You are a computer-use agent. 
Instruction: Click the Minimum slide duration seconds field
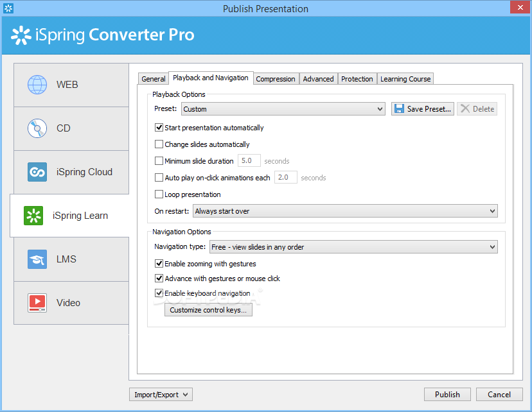point(249,160)
